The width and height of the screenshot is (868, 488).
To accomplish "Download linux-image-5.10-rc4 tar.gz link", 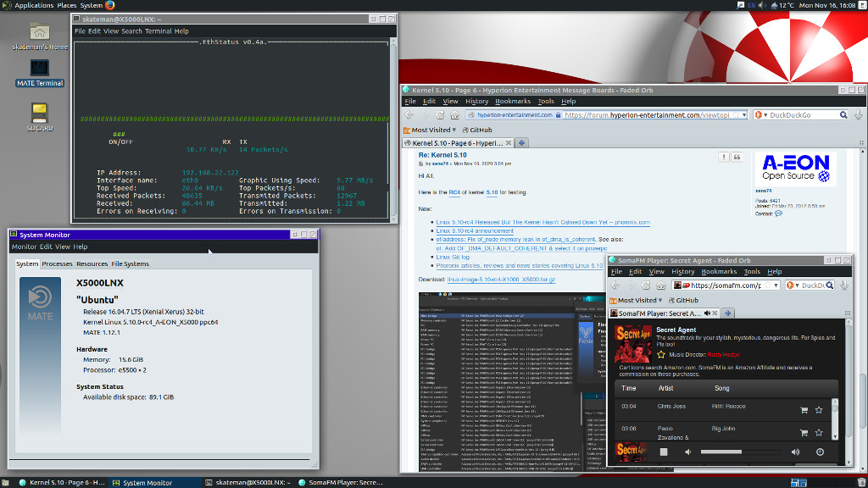I will tap(501, 280).
